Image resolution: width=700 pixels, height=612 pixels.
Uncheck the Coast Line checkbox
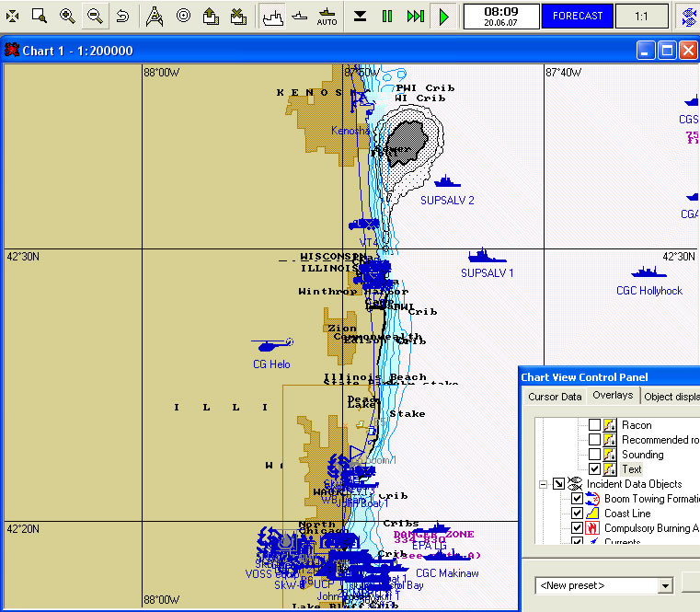coord(577,514)
